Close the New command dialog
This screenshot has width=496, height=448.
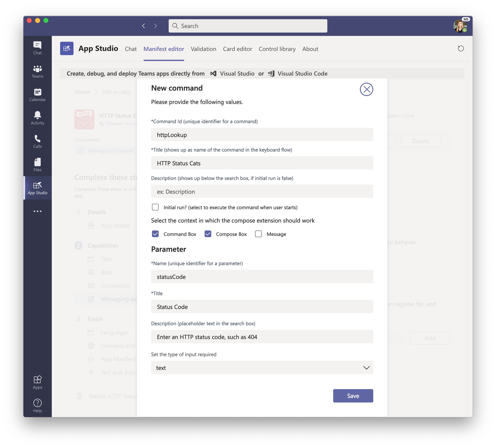click(366, 89)
